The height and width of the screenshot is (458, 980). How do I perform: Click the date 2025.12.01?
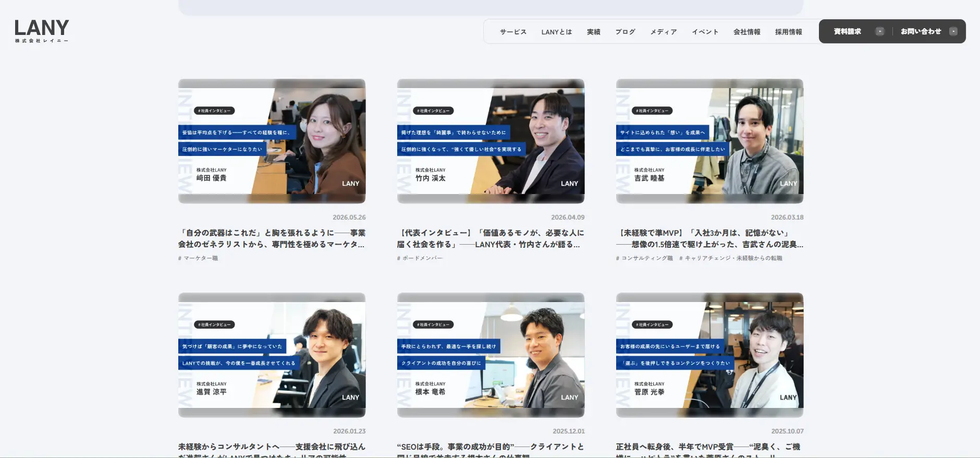(569, 431)
